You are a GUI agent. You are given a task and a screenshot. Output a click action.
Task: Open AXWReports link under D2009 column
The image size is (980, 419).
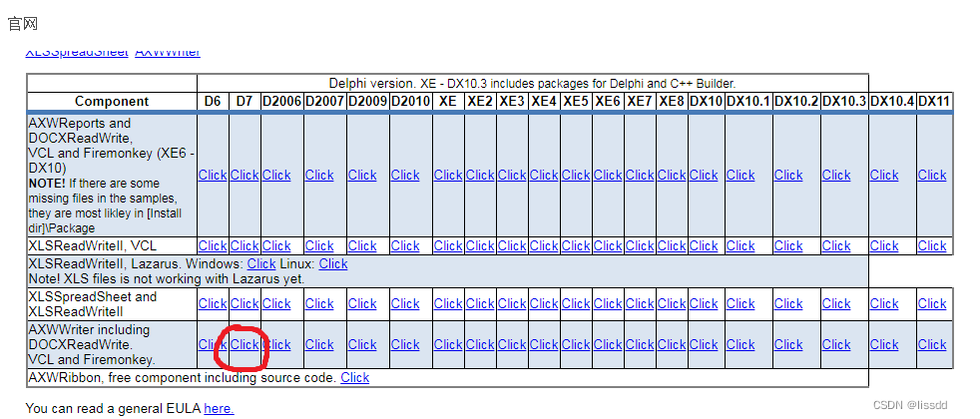tap(362, 175)
